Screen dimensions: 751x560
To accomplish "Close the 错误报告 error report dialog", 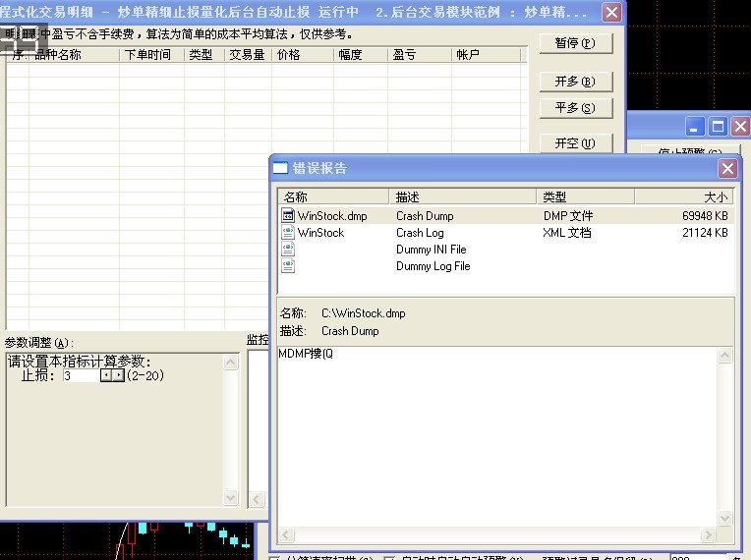I will pyautogui.click(x=727, y=168).
